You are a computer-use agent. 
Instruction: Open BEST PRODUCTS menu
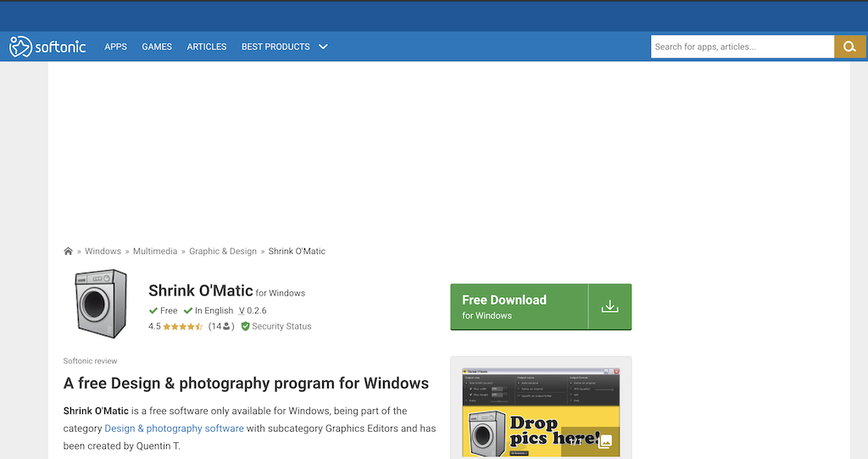pos(275,47)
